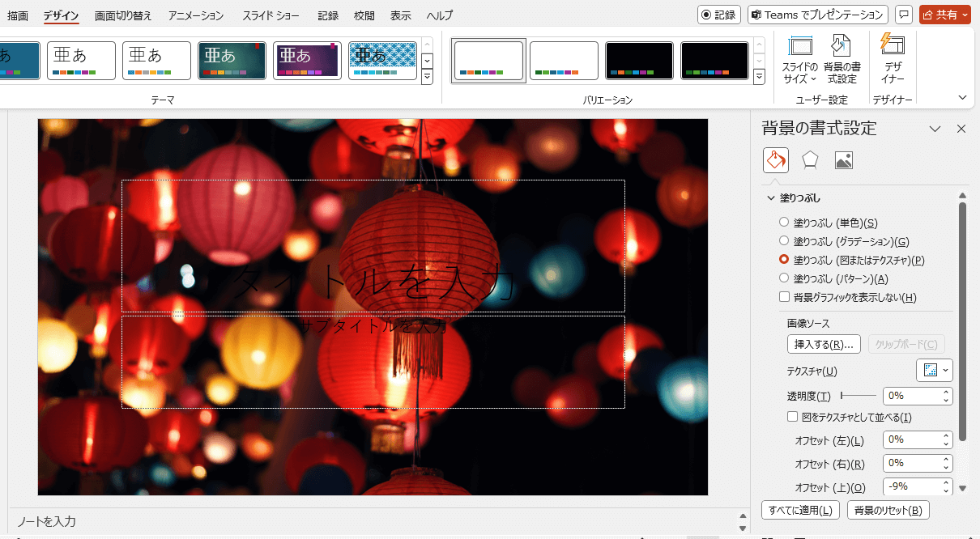Select the first white variation thumbnail
Viewport: 980px width, 539px height.
point(489,61)
